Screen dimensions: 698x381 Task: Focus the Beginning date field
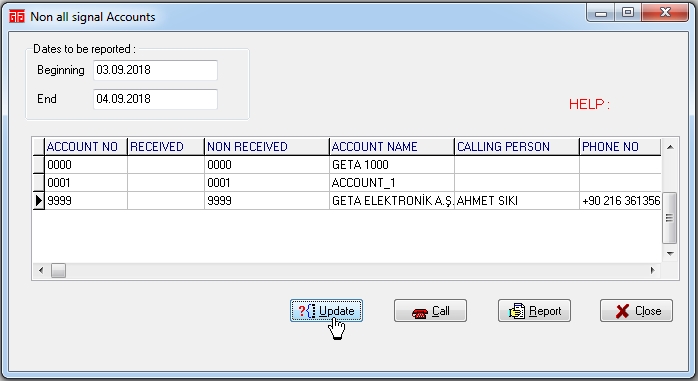click(155, 70)
